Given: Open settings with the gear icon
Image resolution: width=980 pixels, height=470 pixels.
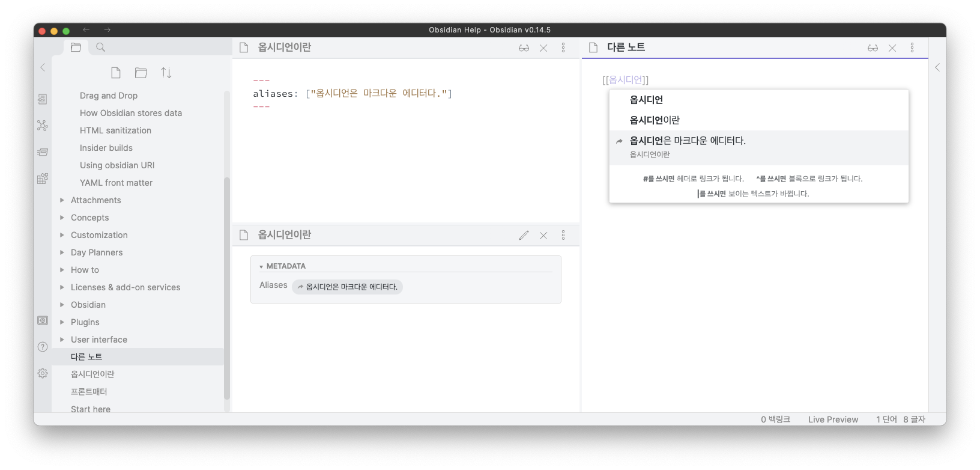Looking at the screenshot, I should 43,373.
